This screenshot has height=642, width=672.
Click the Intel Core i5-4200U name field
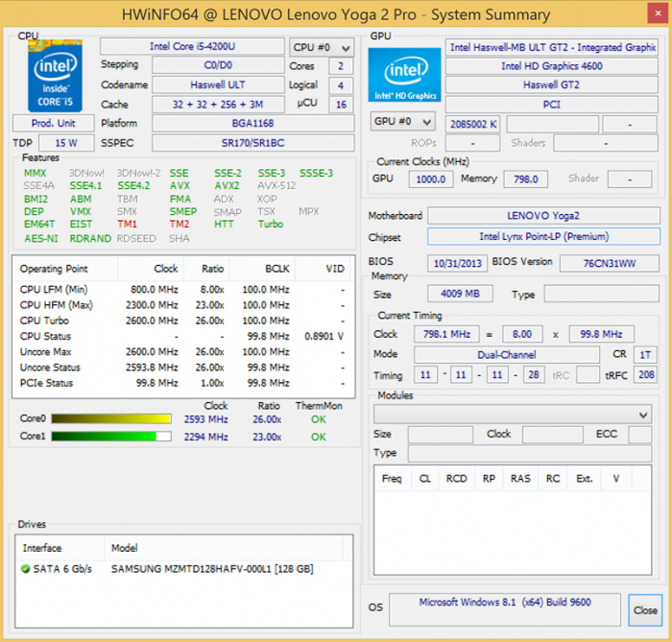point(192,47)
